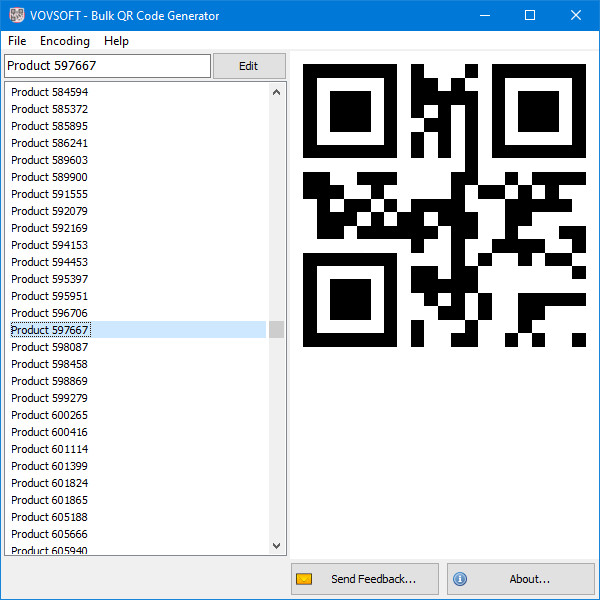Select Product 605188 in the list
The width and height of the screenshot is (600, 600).
click(138, 517)
